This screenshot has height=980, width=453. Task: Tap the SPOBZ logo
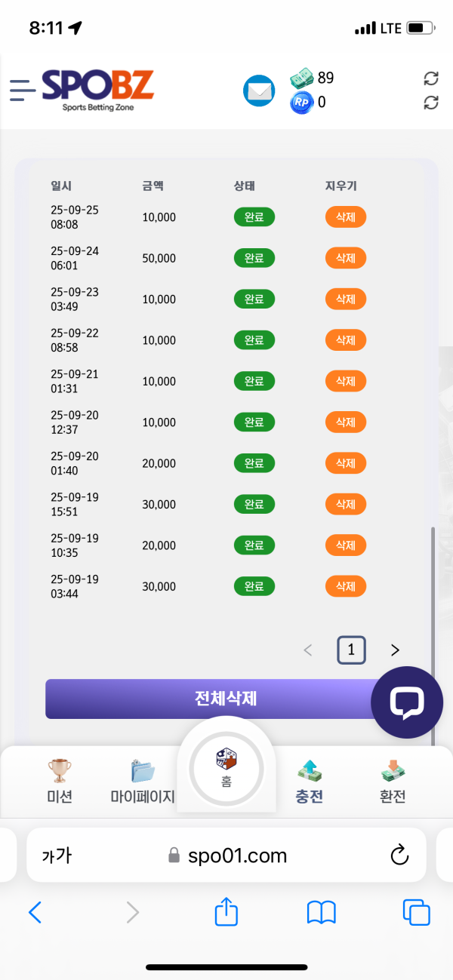[97, 91]
